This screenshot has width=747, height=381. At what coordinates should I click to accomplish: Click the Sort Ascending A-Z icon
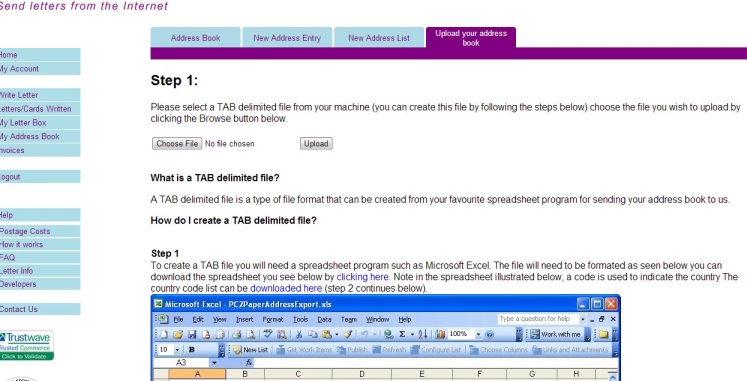point(423,334)
